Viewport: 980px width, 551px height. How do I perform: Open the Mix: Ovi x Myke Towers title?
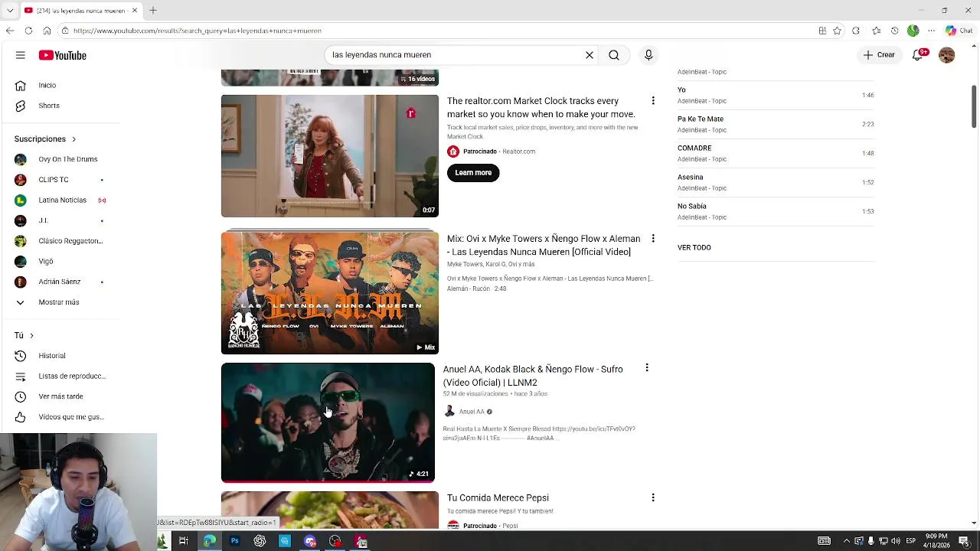coord(543,245)
